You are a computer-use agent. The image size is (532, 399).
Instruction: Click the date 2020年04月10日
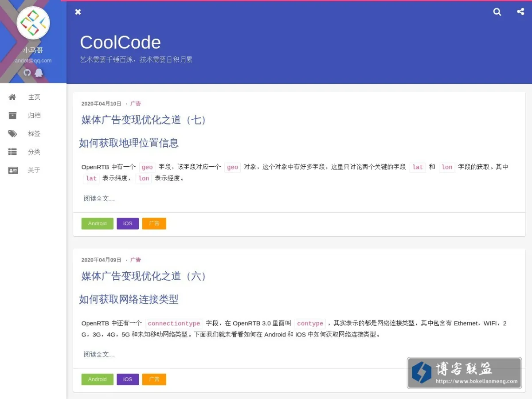pos(101,104)
